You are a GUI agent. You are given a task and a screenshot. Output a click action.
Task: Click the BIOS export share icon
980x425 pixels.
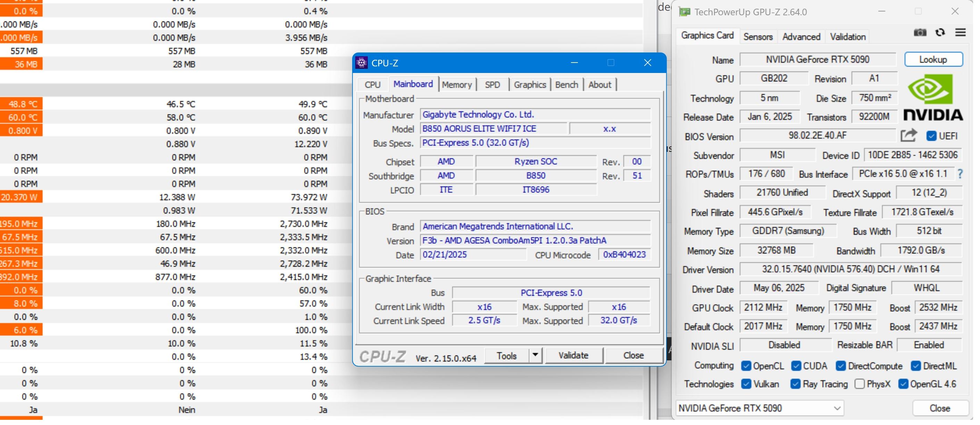click(908, 135)
